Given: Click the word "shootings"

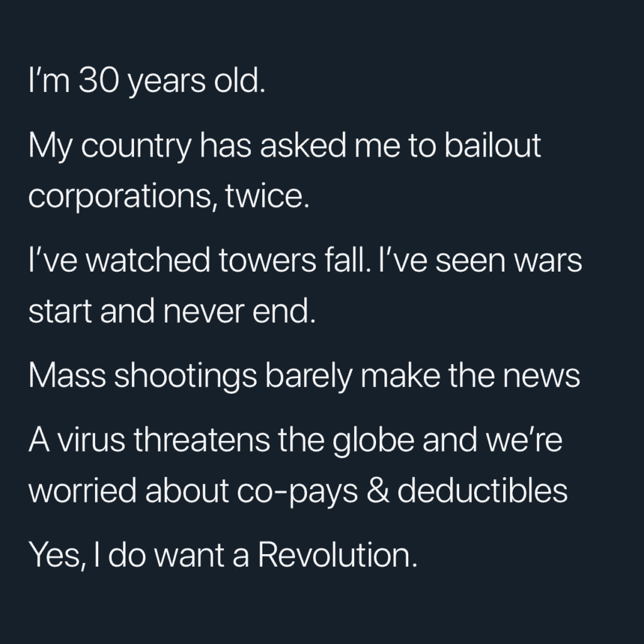Looking at the screenshot, I should (186, 376).
